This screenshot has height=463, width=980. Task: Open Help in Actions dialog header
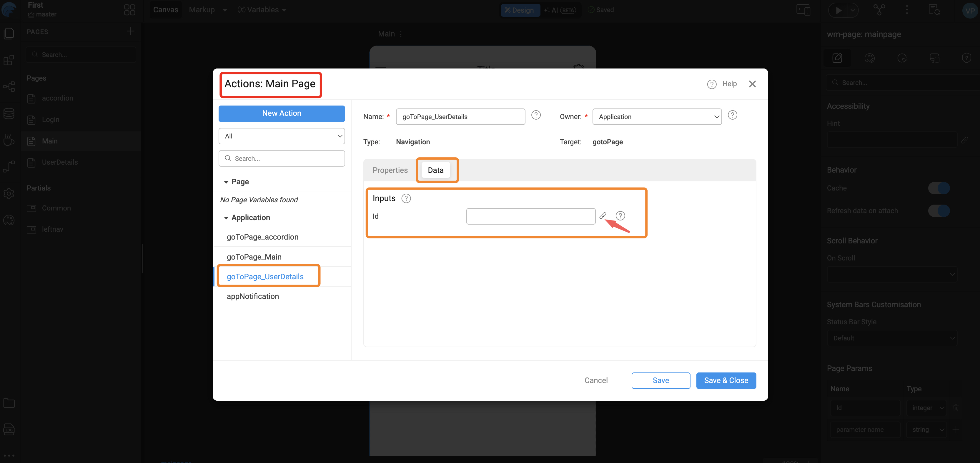pyautogui.click(x=722, y=84)
